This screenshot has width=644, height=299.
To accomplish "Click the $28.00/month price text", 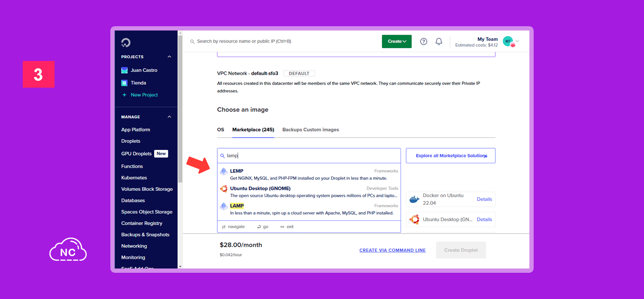I will click(241, 245).
